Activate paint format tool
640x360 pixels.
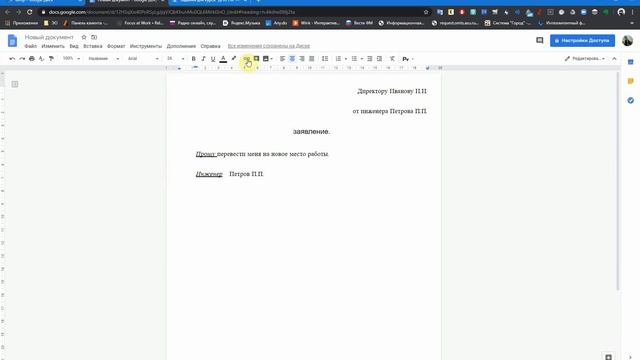point(51,59)
